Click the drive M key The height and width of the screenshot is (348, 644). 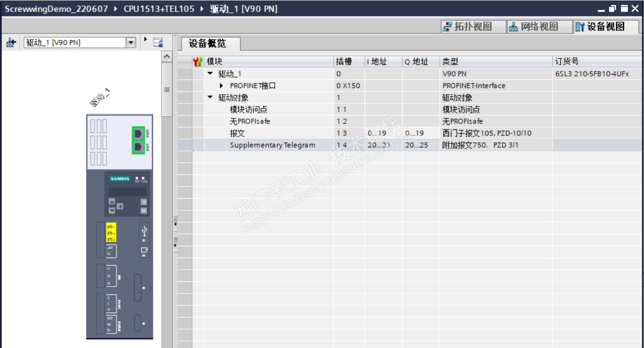pyautogui.click(x=144, y=202)
